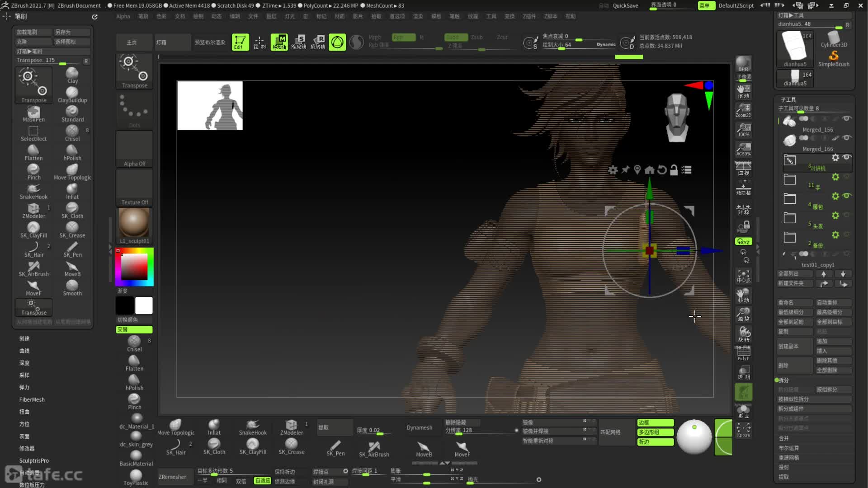The width and height of the screenshot is (868, 488).
Task: Click the Xpose icon
Action: [x=743, y=430]
